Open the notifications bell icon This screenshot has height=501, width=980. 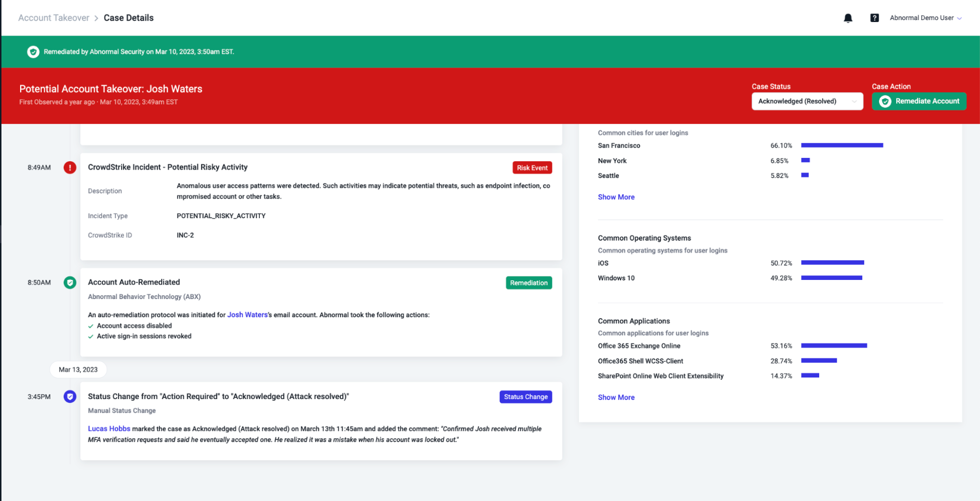point(848,18)
